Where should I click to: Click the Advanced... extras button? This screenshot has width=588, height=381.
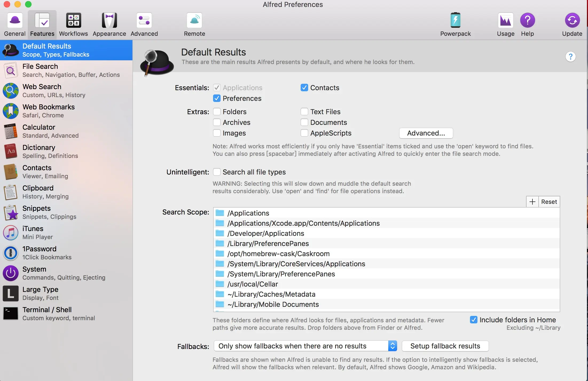pyautogui.click(x=426, y=133)
